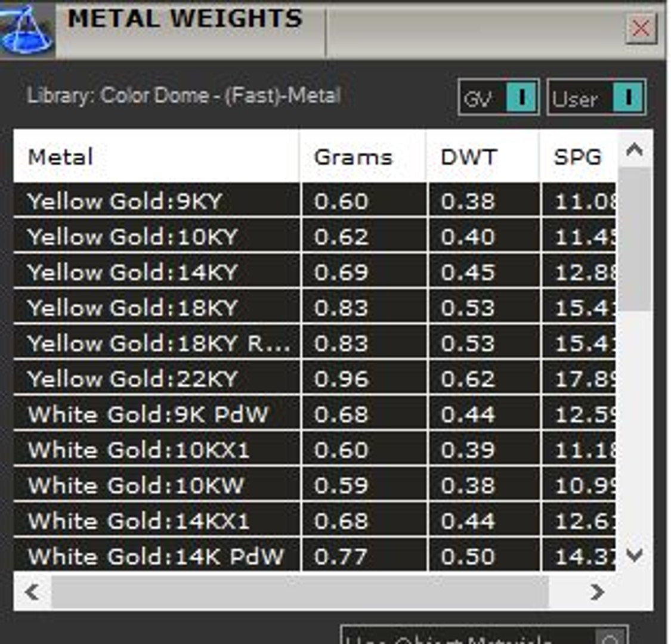Select the Yellow Gold:9KY row
Viewport: 671px width, 644px height.
(314, 200)
